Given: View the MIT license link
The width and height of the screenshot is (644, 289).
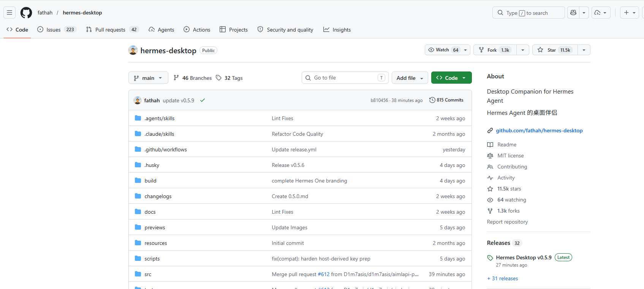Looking at the screenshot, I should click(511, 156).
